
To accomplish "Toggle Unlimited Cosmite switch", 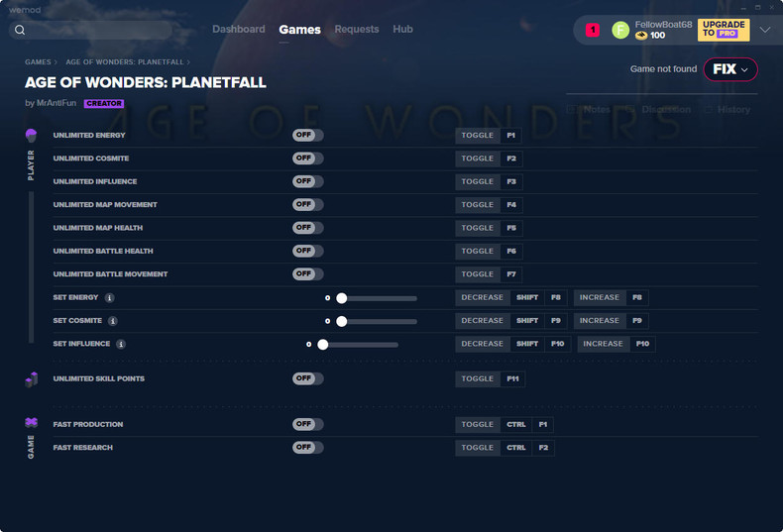I will [308, 159].
